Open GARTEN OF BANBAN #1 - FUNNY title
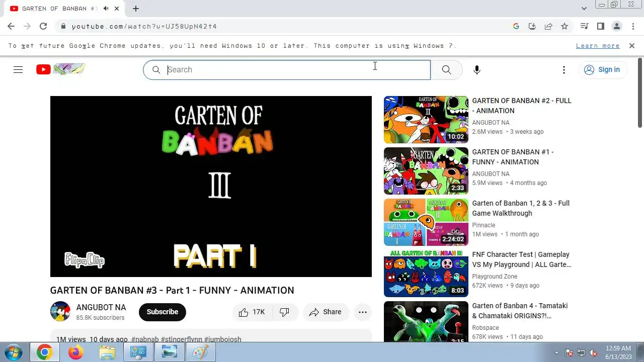The width and height of the screenshot is (644, 362). click(x=513, y=157)
